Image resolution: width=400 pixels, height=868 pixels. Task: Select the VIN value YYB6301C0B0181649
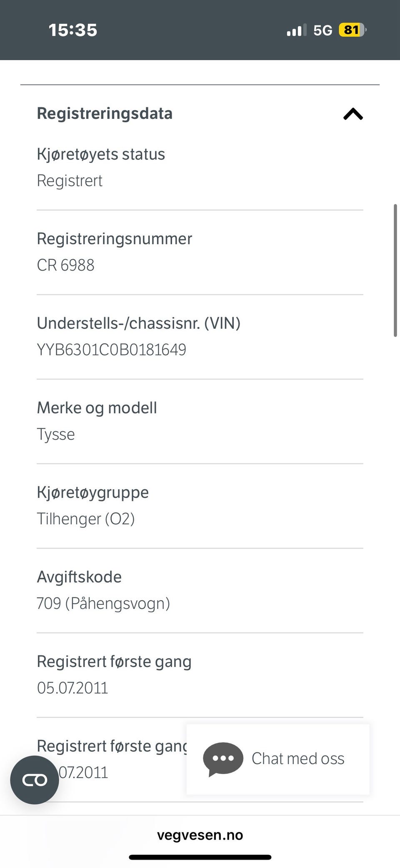[x=112, y=350]
